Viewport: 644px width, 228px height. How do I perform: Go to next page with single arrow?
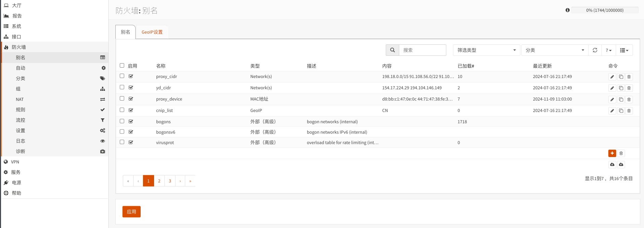[180, 181]
